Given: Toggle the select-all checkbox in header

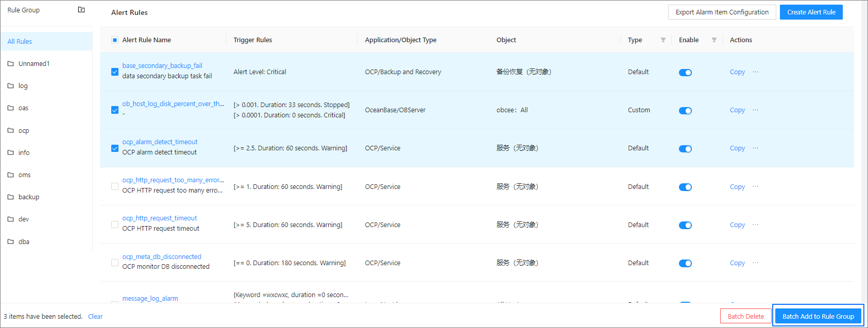Looking at the screenshot, I should 115,40.
